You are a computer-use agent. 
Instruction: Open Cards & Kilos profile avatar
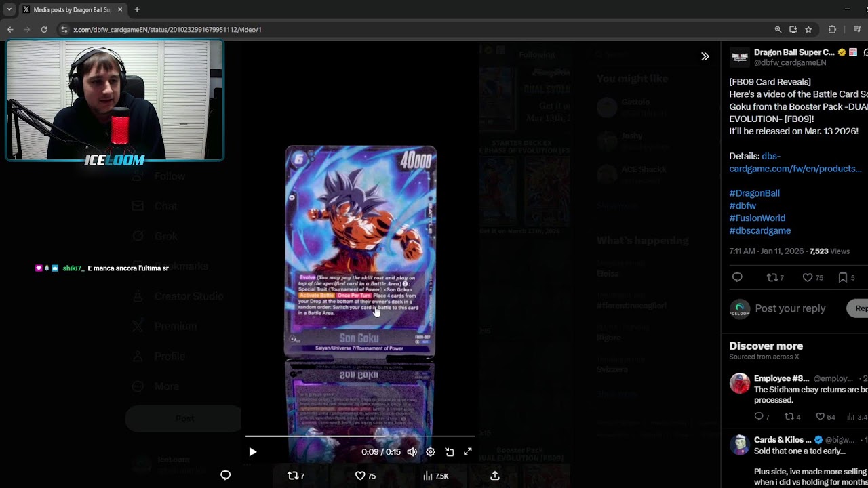[x=740, y=445]
